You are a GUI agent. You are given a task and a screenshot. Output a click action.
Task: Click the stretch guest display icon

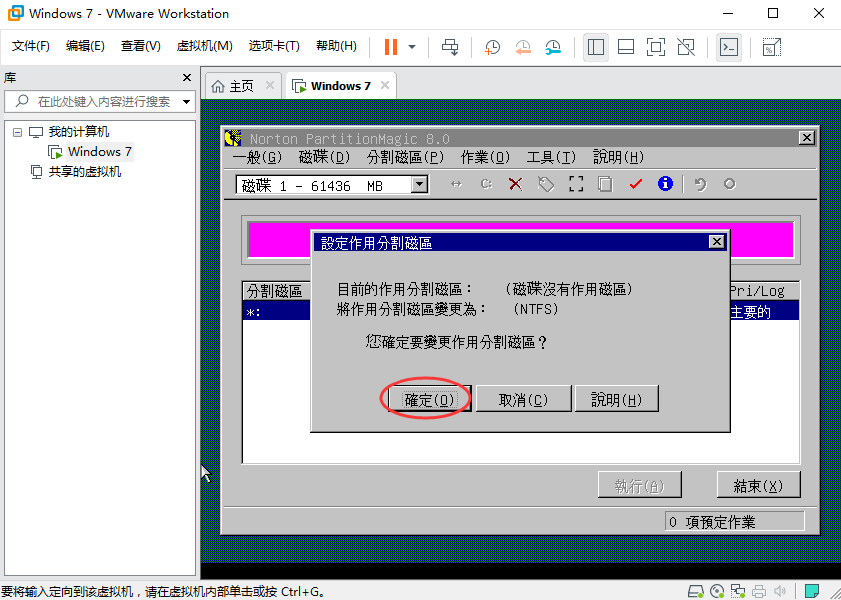772,47
